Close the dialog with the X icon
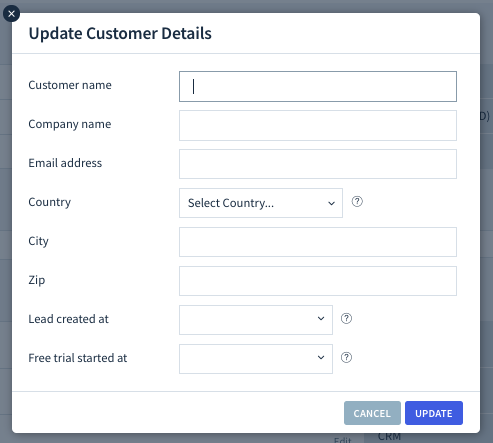Screen dimensions: 493x443 coord(11,14)
